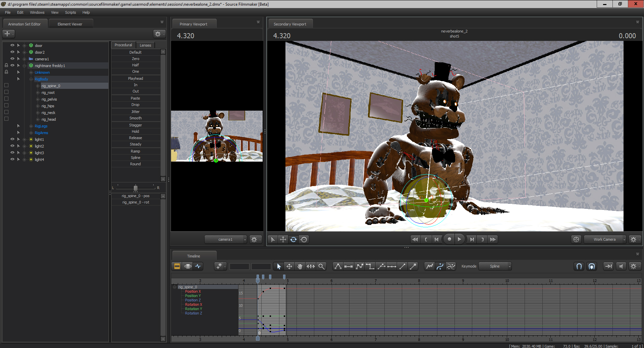Apply the Smooth procedural preset
Viewport: 644px width, 348px height.
tap(136, 118)
